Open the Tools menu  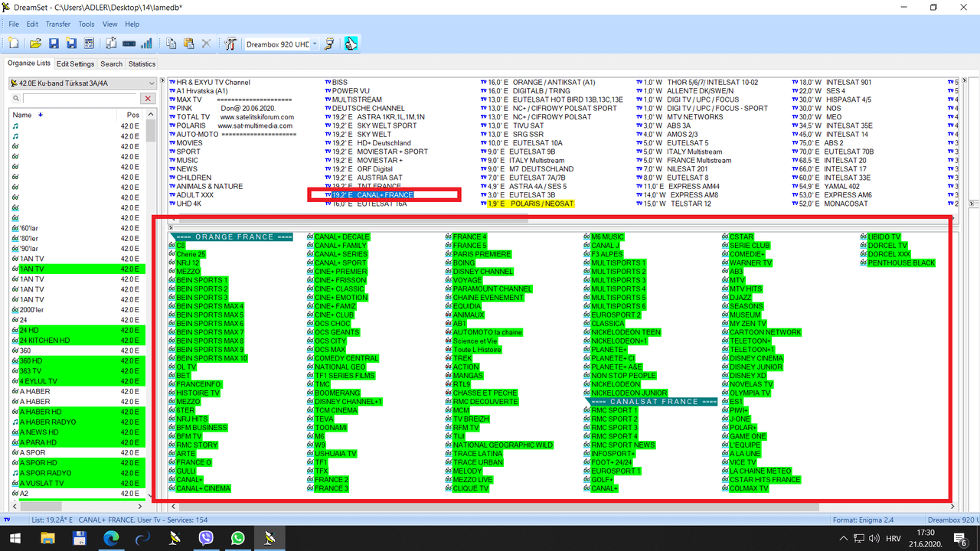(87, 24)
